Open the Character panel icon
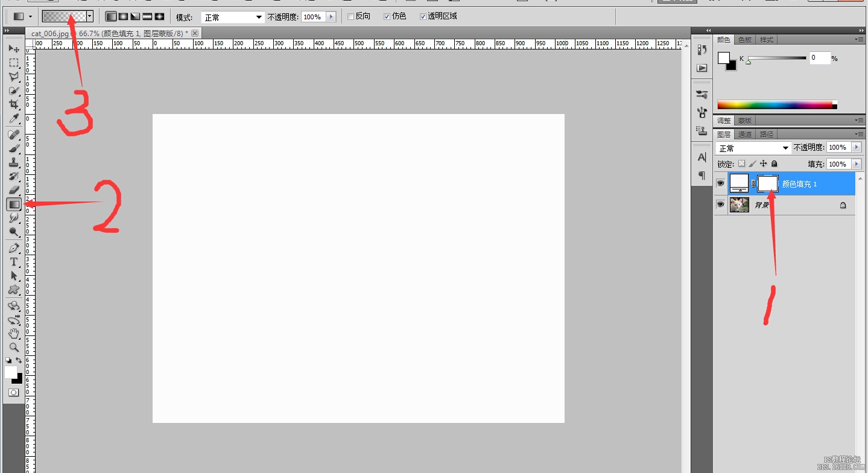This screenshot has height=473, width=868. pyautogui.click(x=702, y=157)
